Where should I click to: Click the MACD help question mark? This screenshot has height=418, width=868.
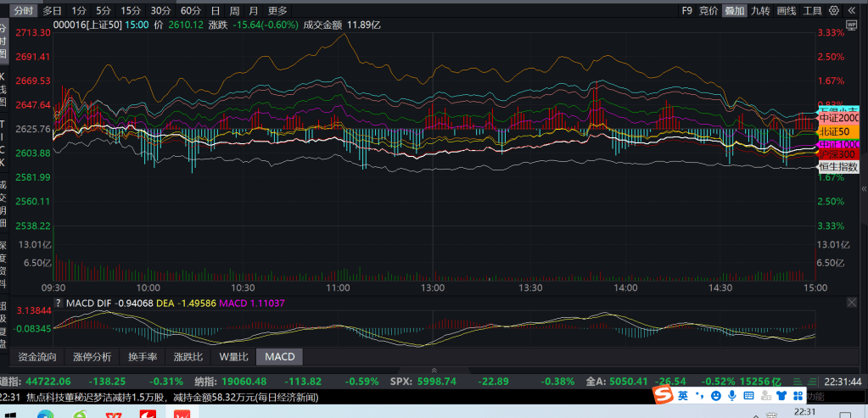pyautogui.click(x=59, y=303)
